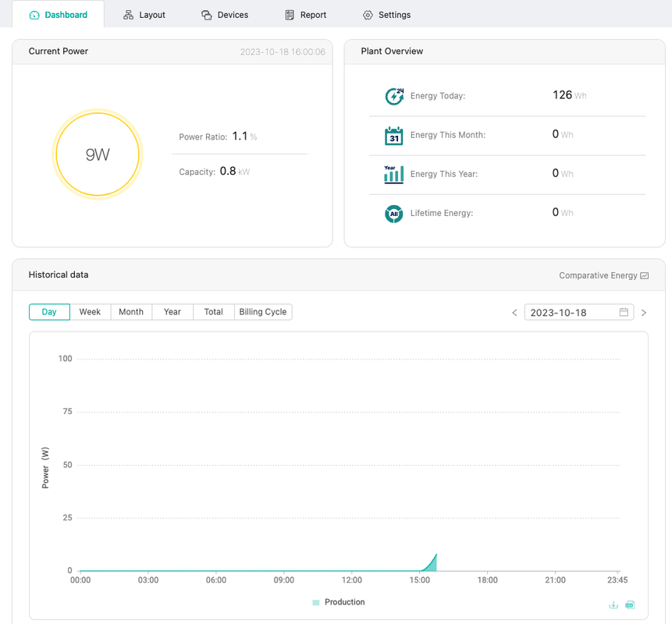Viewport: 672px width, 624px height.
Task: Open the Devices tab
Action: tap(225, 15)
